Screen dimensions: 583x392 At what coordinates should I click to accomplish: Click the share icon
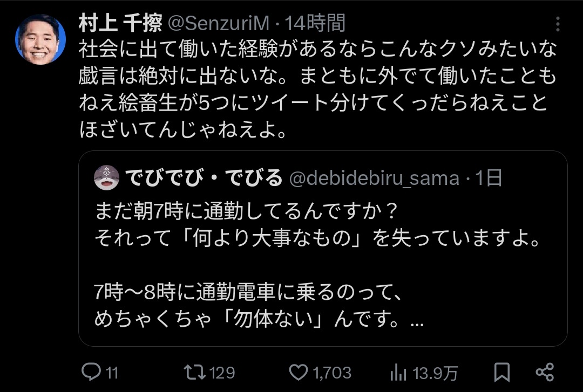coord(544,372)
